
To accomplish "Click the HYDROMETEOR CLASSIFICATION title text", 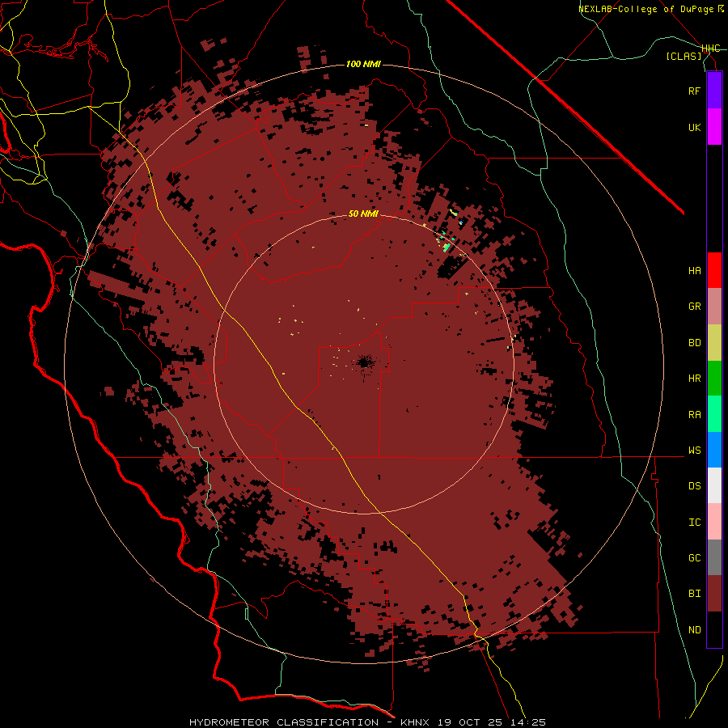I will tap(284, 722).
